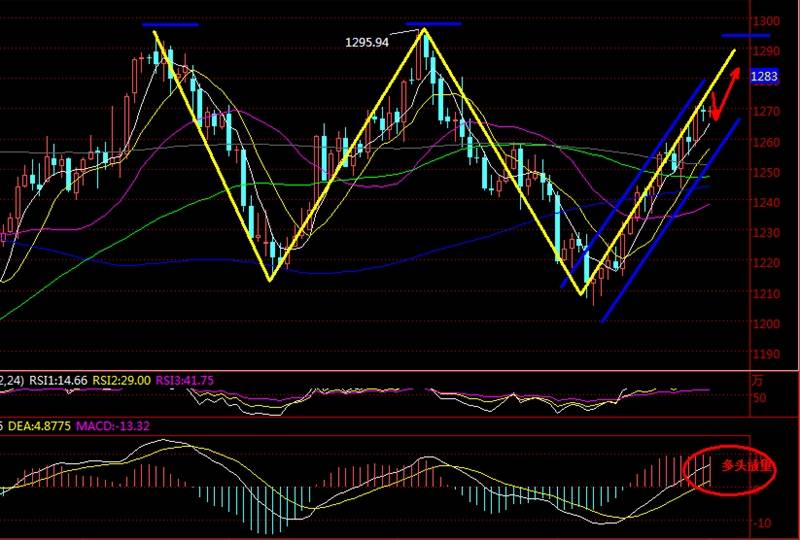This screenshot has height=540, width=800.
Task: Click the 1295.94 high price label
Action: pos(367,42)
